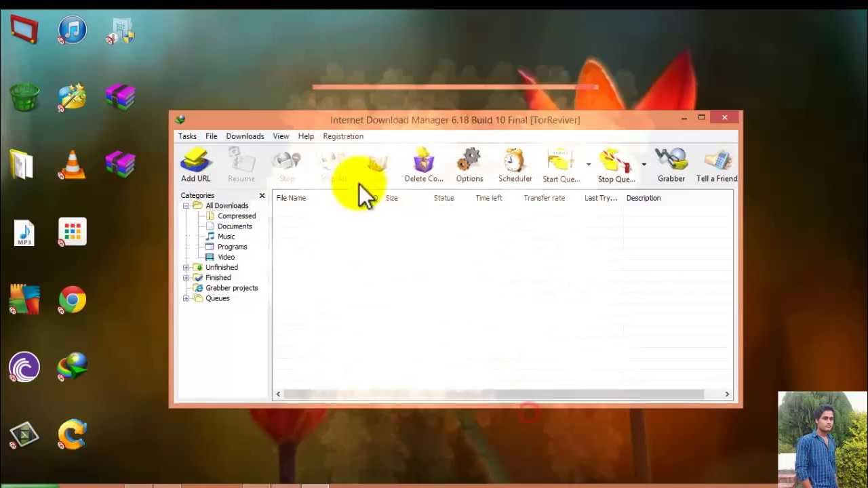Close the Categories panel

(262, 196)
